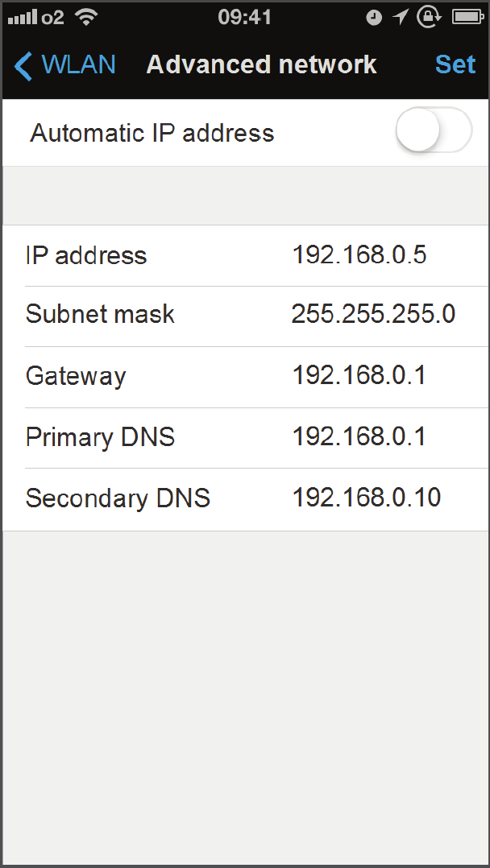Tap the blue back chevron icon

(23, 65)
